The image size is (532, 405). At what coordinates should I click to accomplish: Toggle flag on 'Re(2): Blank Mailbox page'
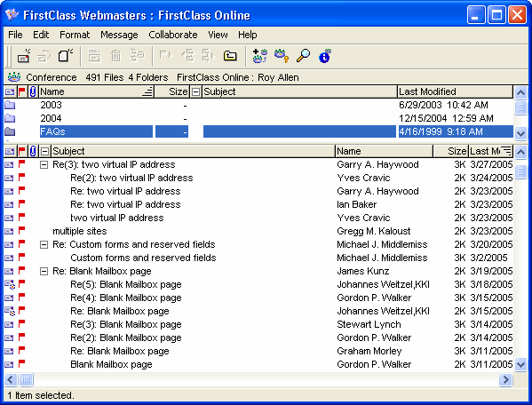tap(21, 337)
